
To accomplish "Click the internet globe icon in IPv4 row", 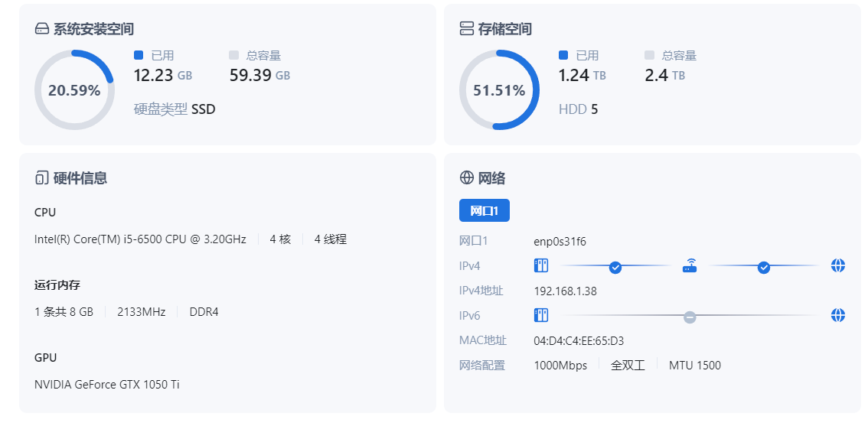I will (x=838, y=265).
